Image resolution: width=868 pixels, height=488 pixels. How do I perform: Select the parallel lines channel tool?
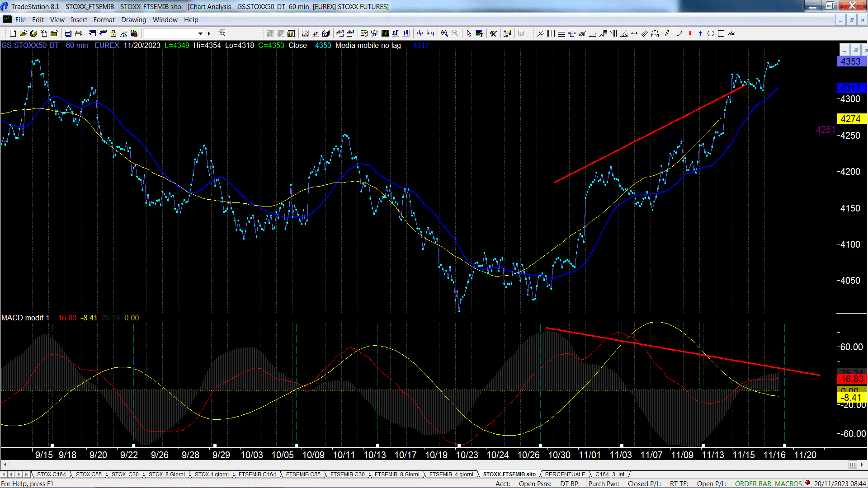[645, 33]
